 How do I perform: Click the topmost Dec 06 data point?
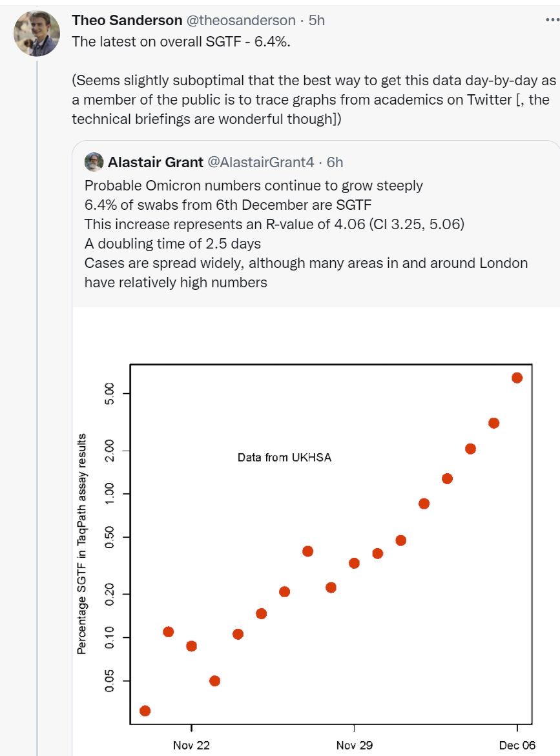517,378
